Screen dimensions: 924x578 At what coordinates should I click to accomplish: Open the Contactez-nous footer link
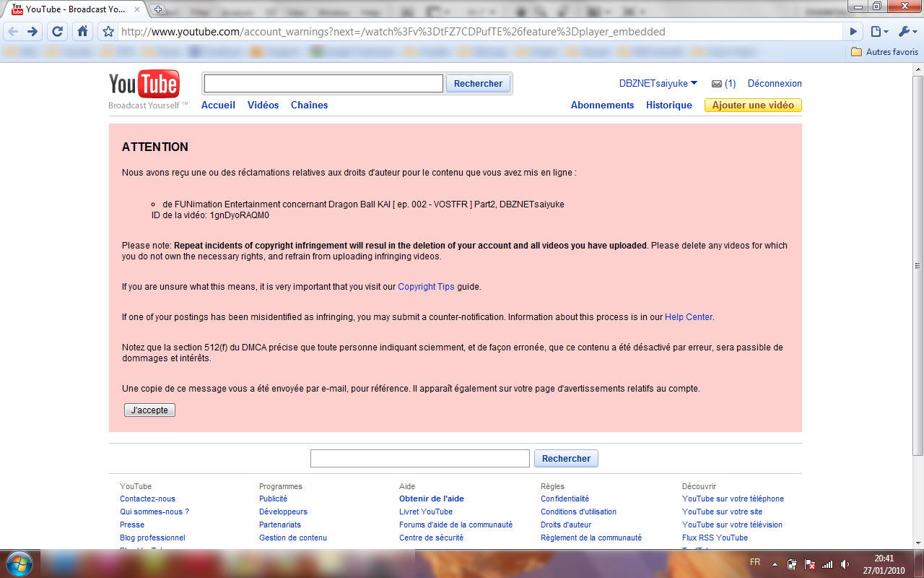147,499
